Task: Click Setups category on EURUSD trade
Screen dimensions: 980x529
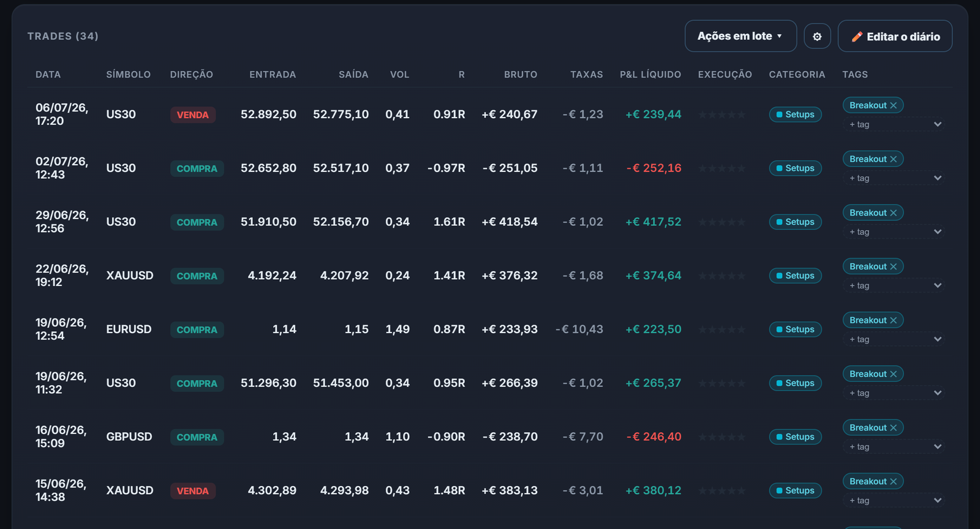Action: [x=795, y=329]
